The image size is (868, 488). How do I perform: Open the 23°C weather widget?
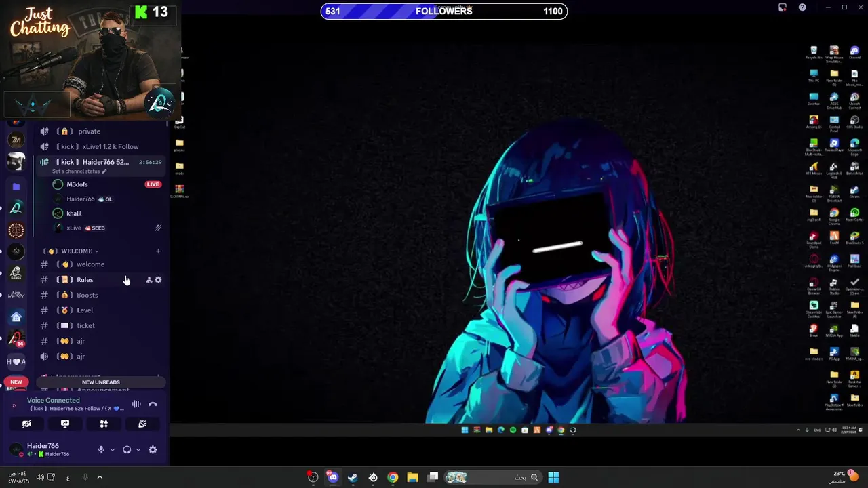[844, 477]
